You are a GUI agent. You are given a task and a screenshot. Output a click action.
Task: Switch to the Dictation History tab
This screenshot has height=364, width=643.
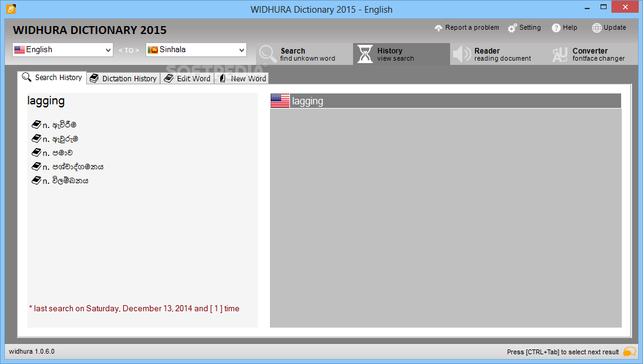click(123, 78)
